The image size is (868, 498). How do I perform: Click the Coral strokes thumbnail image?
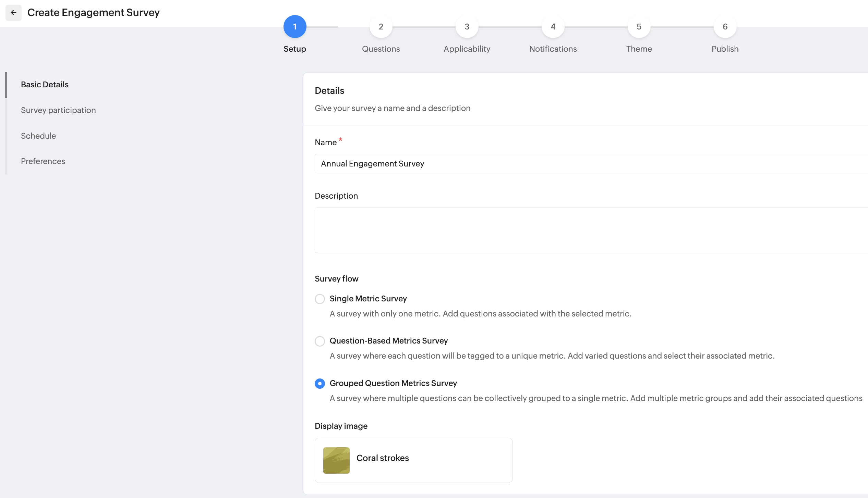pos(336,460)
